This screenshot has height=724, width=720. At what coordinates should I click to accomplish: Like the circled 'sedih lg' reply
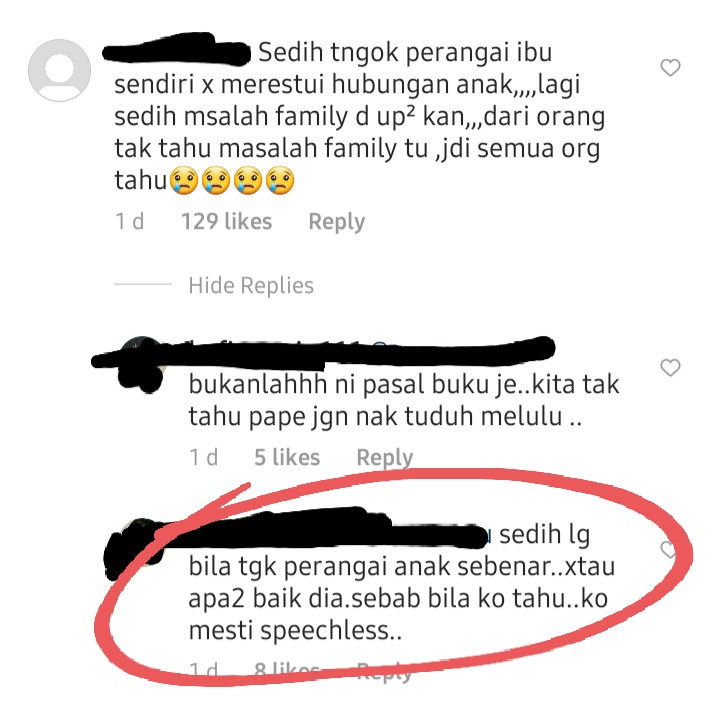669,549
